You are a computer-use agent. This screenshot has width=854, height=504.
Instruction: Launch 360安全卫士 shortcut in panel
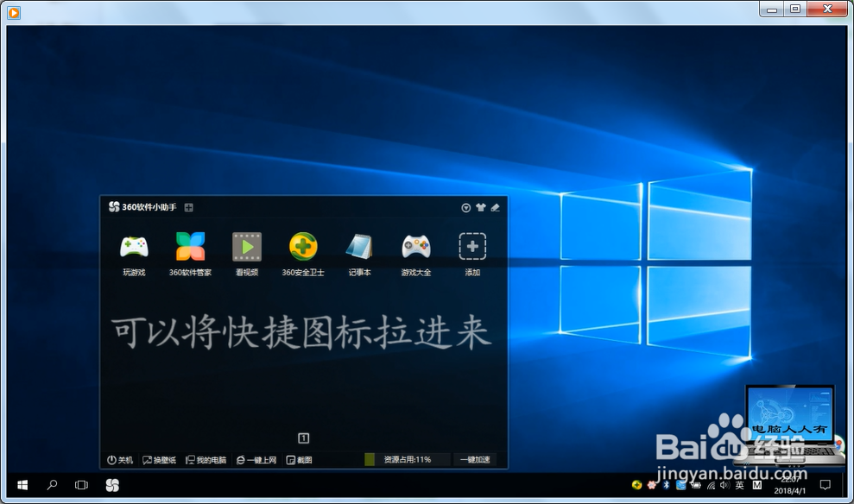pos(303,255)
